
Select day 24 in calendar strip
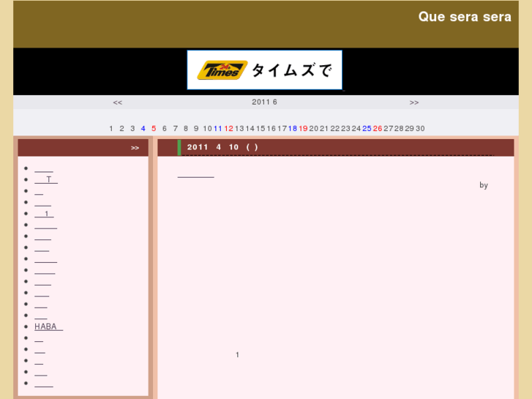tap(356, 129)
